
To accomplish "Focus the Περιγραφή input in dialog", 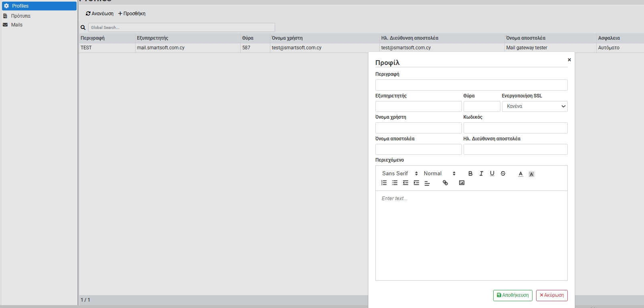I will tap(471, 85).
